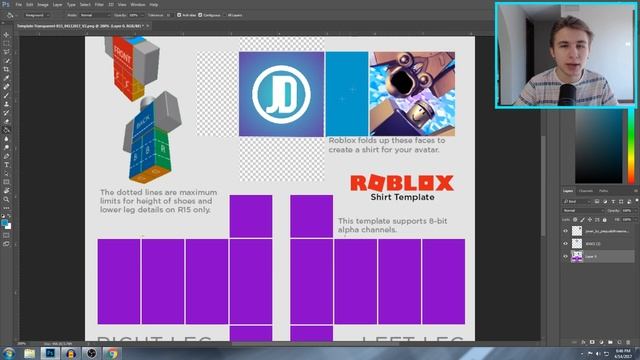Lock all padlock icon in Layers panel
The image size is (640, 360).
[604, 220]
